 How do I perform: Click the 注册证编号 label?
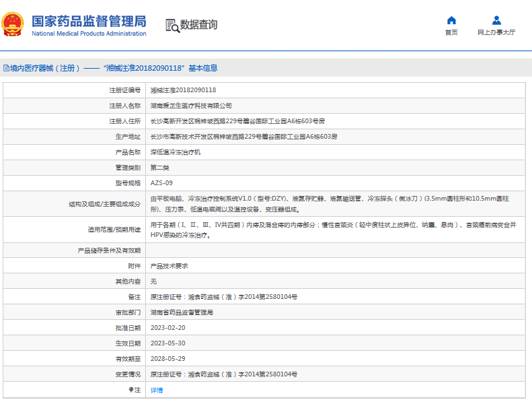coord(125,90)
